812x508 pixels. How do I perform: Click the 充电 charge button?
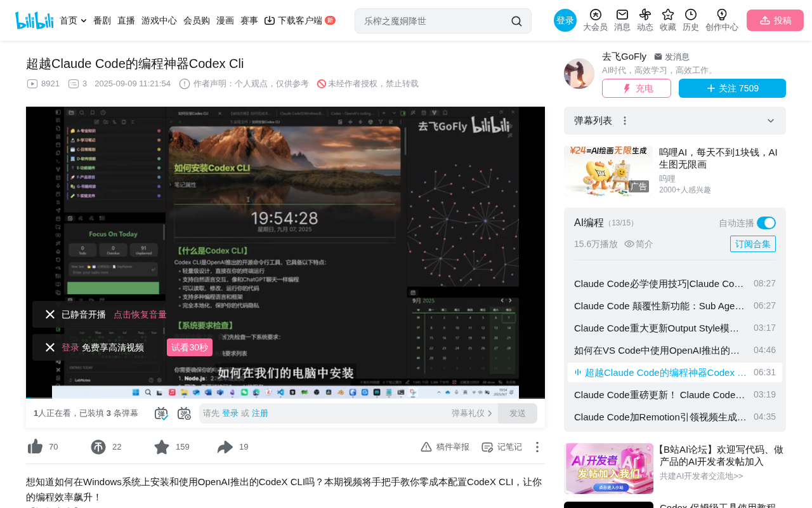(x=636, y=88)
